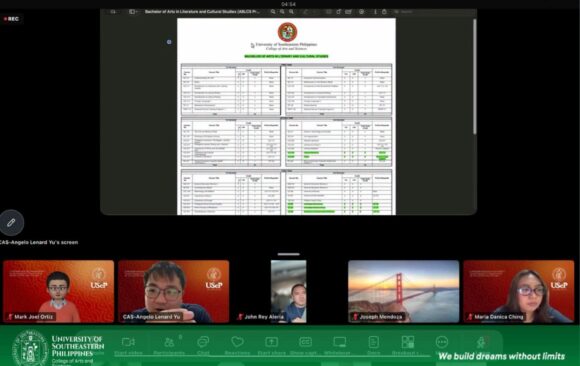
Task: Click muted mic icon beside Mark Joel Ortiz
Action: [10, 317]
